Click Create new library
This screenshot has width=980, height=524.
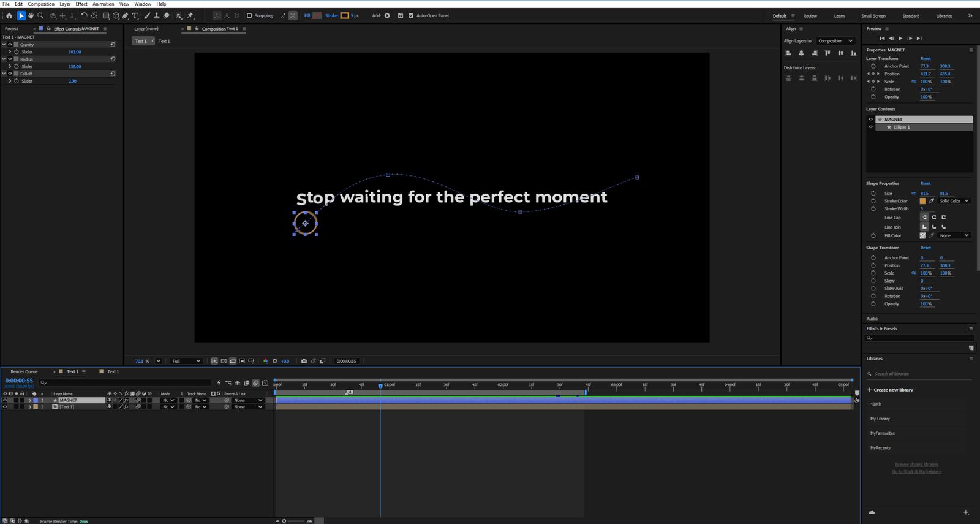tap(890, 390)
